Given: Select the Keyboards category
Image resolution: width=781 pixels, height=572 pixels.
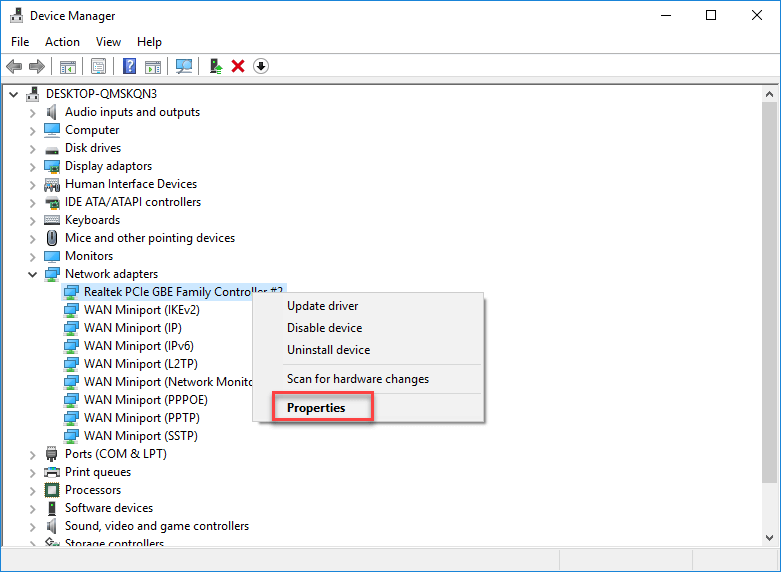Looking at the screenshot, I should (92, 220).
